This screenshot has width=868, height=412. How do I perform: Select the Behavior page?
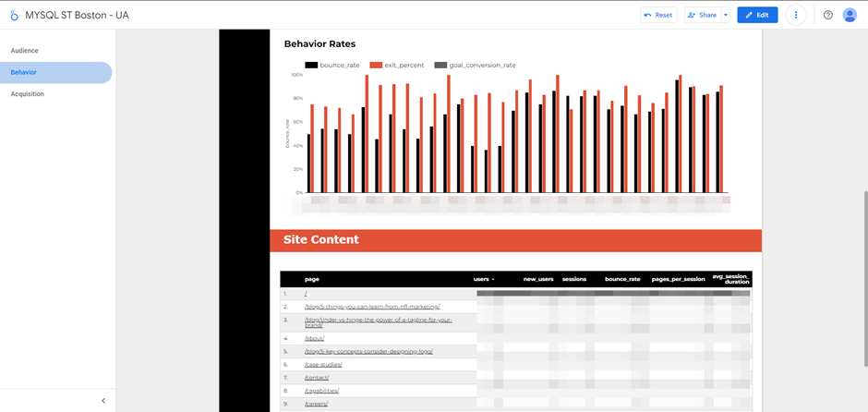click(x=24, y=72)
